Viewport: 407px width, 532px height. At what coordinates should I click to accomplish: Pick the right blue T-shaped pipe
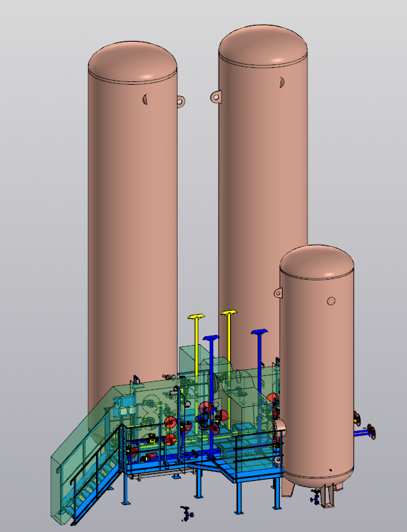[260, 350]
